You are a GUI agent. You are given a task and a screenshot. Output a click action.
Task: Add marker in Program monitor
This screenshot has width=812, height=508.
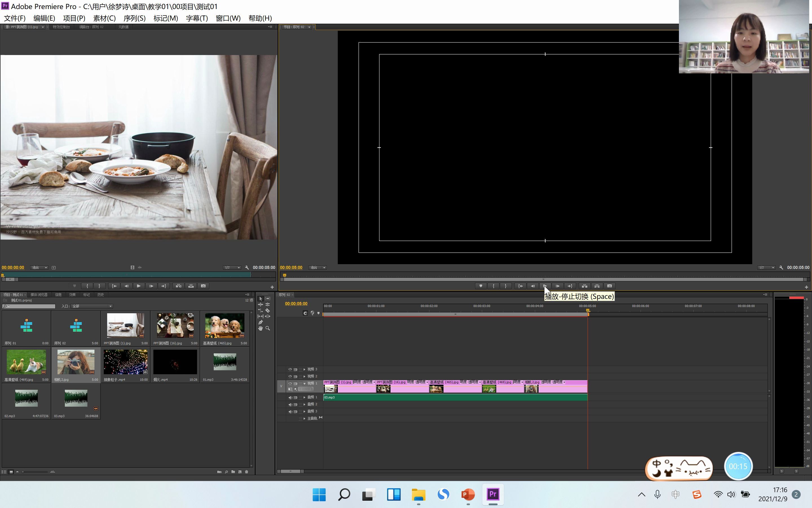(481, 286)
